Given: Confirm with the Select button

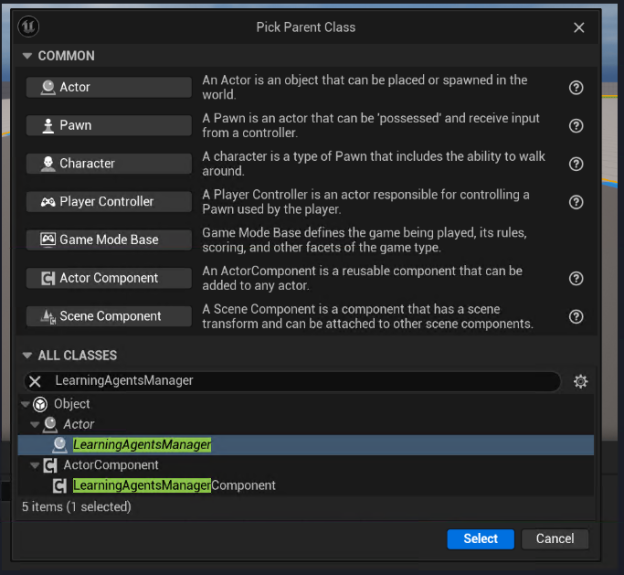Looking at the screenshot, I should point(480,539).
